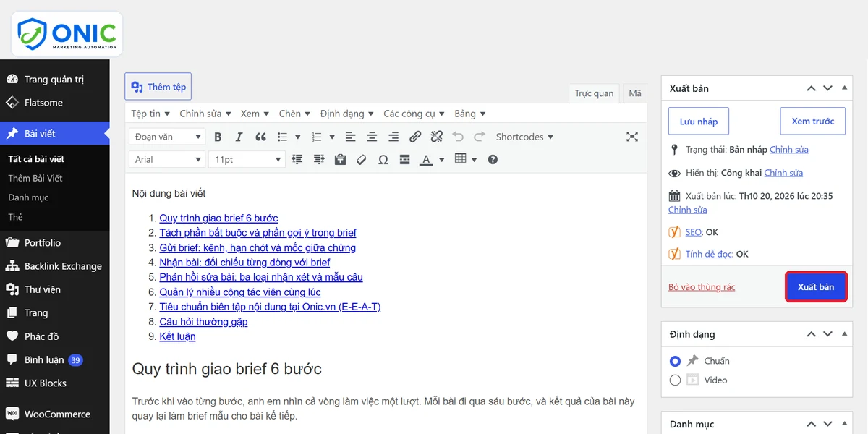Remove link with the unlink icon
This screenshot has width=868, height=434.
pos(436,137)
